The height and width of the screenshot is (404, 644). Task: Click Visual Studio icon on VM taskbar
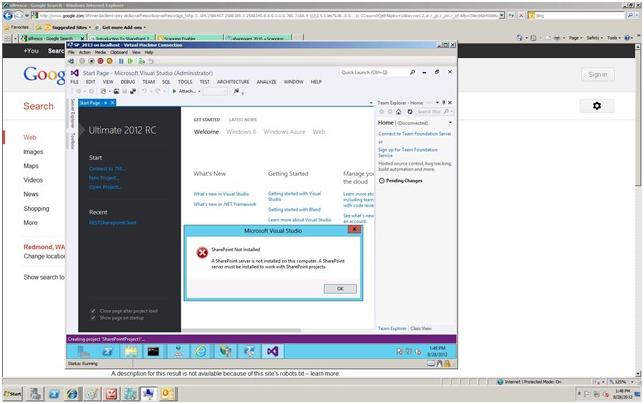pyautogui.click(x=272, y=351)
